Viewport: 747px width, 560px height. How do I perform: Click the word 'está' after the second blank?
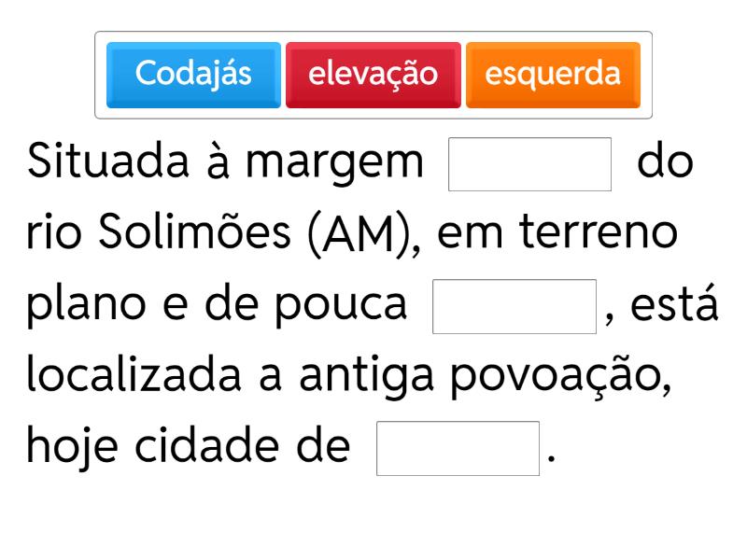point(676,306)
